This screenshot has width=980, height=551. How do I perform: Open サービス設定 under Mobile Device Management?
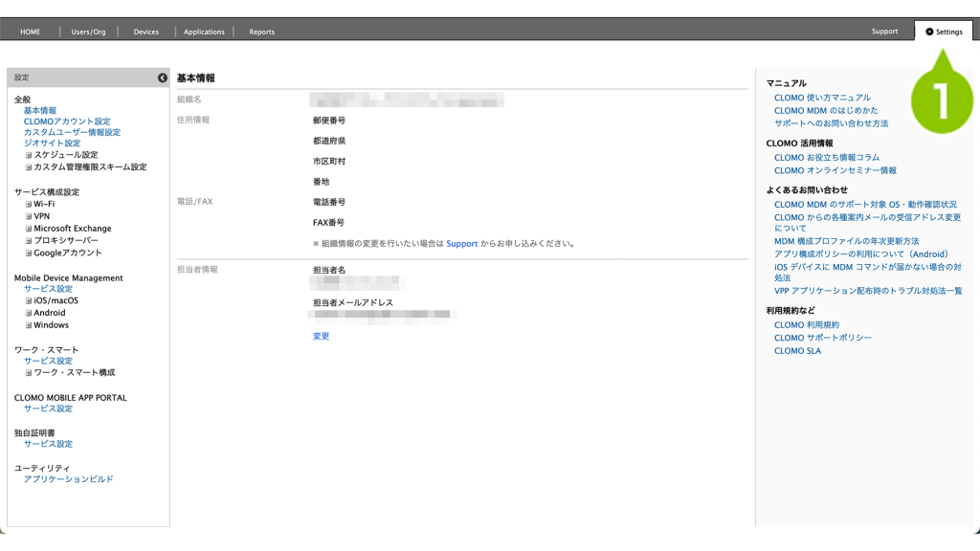point(48,289)
